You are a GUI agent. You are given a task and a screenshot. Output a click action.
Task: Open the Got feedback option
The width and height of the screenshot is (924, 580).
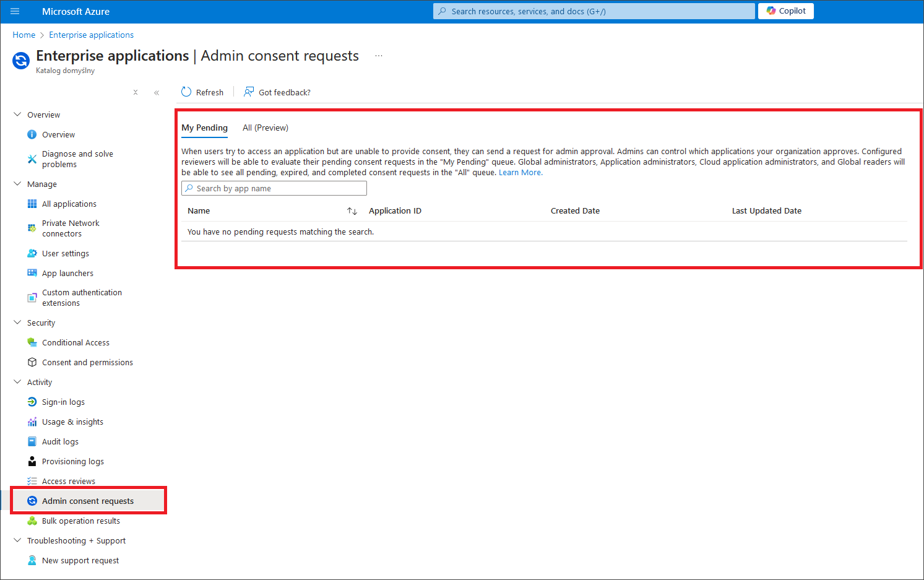pyautogui.click(x=277, y=92)
